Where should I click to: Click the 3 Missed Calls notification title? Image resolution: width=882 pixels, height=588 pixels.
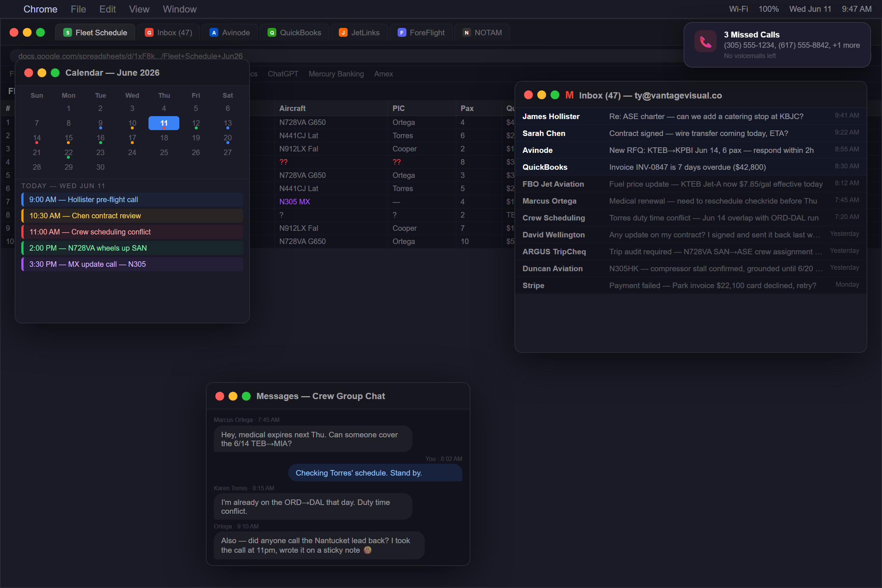[x=752, y=35]
